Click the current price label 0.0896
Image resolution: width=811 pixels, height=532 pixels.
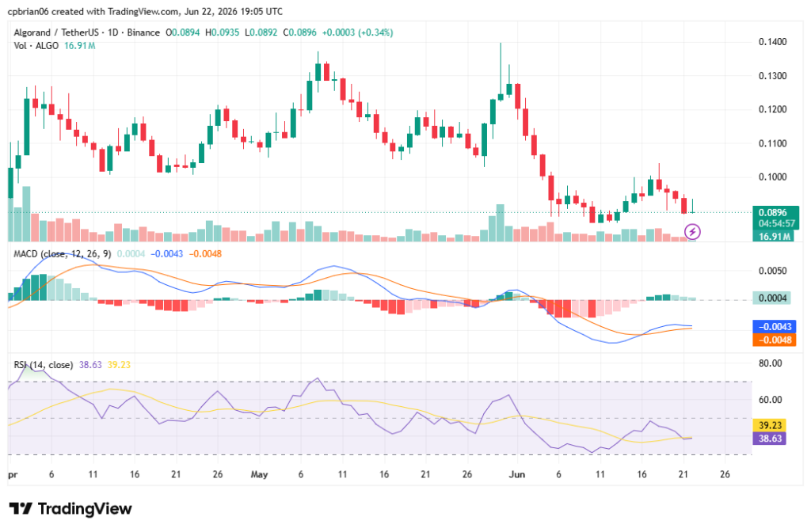pos(773,212)
